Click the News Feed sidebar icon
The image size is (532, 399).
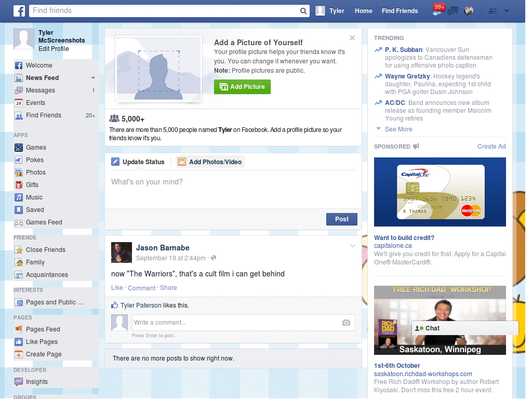19,78
